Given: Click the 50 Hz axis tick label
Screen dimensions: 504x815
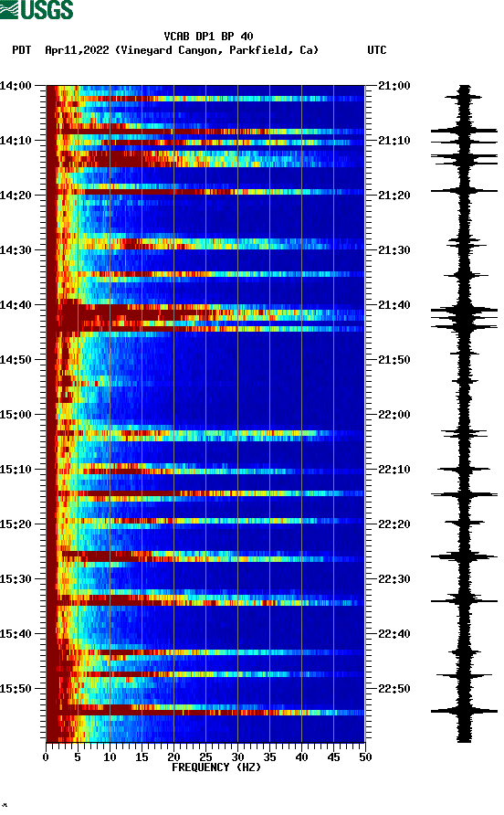Looking at the screenshot, I should [x=365, y=757].
